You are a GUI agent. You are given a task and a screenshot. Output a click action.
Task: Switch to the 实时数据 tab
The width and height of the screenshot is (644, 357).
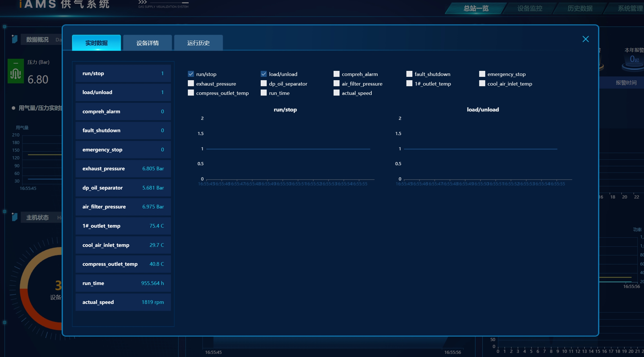96,43
